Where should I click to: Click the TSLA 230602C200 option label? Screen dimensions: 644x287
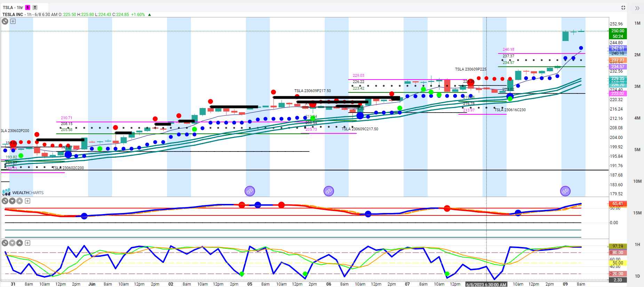click(x=68, y=168)
